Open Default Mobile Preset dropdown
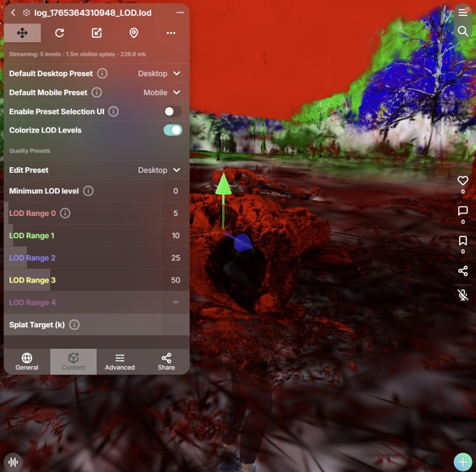476x472 pixels. pyautogui.click(x=162, y=92)
